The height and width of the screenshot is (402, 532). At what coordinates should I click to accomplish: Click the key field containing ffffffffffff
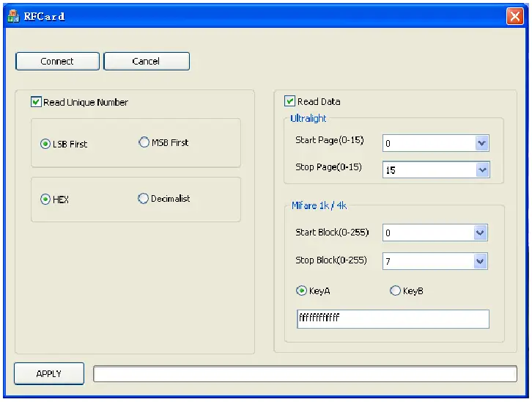click(x=393, y=319)
